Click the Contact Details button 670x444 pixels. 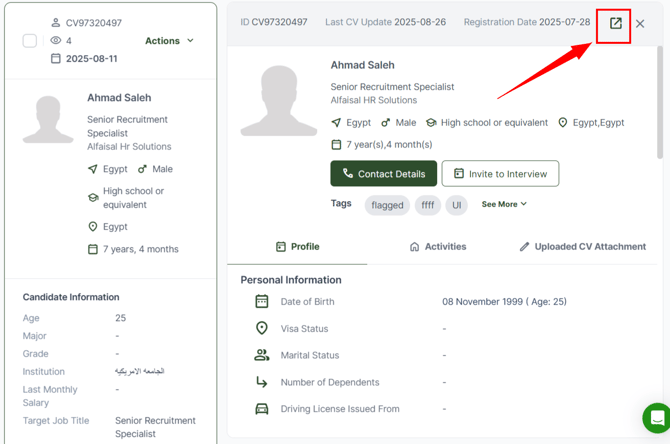pos(383,174)
